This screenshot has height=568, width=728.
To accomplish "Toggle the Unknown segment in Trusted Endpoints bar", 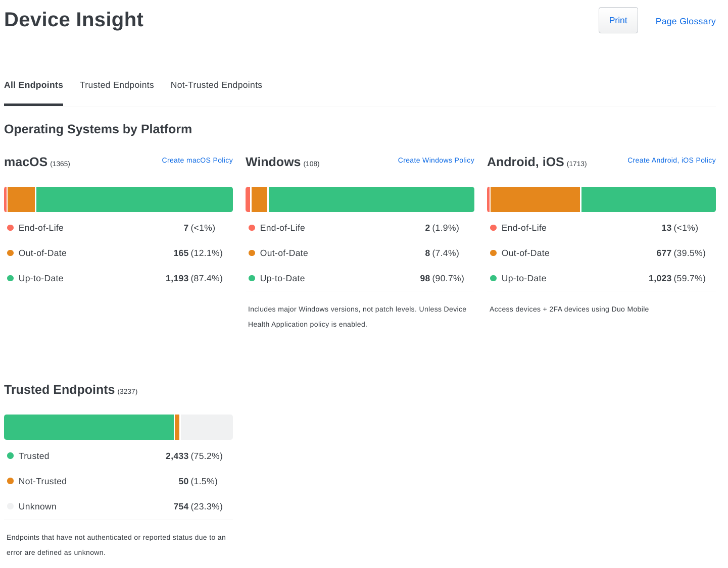I will point(206,427).
